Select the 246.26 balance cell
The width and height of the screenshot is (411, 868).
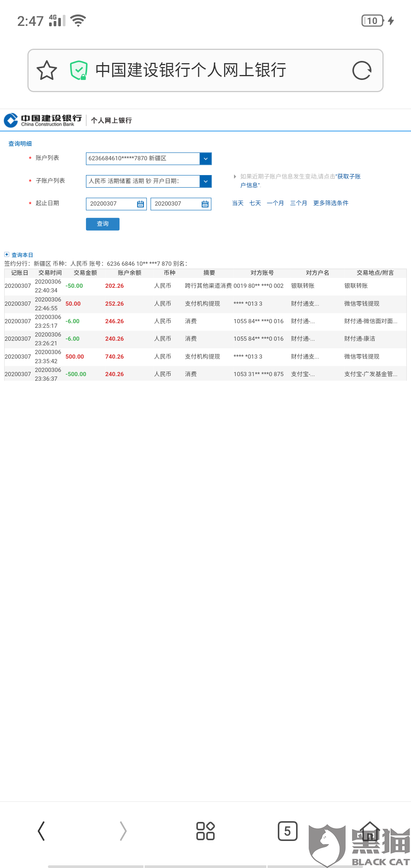115,321
